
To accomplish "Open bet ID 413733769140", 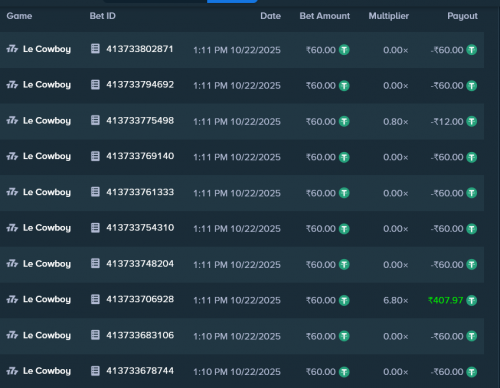I will [140, 156].
